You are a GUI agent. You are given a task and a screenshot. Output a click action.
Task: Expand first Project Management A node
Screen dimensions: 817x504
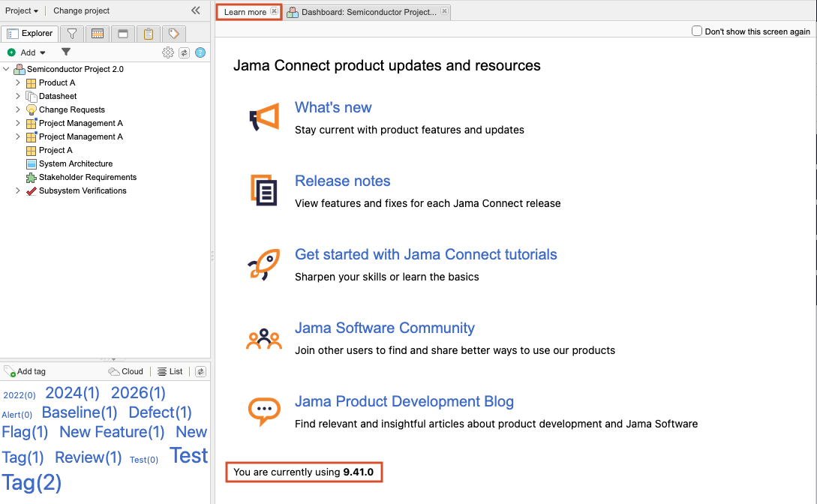point(18,123)
